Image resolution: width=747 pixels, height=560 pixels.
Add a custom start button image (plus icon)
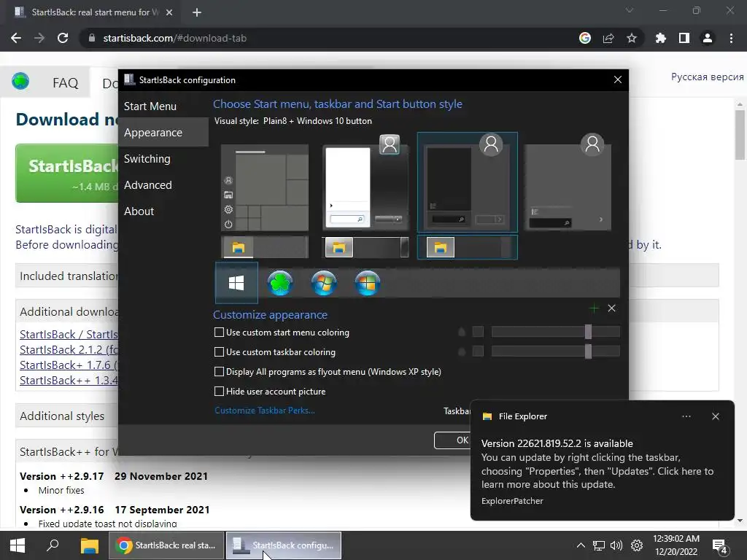[594, 308]
